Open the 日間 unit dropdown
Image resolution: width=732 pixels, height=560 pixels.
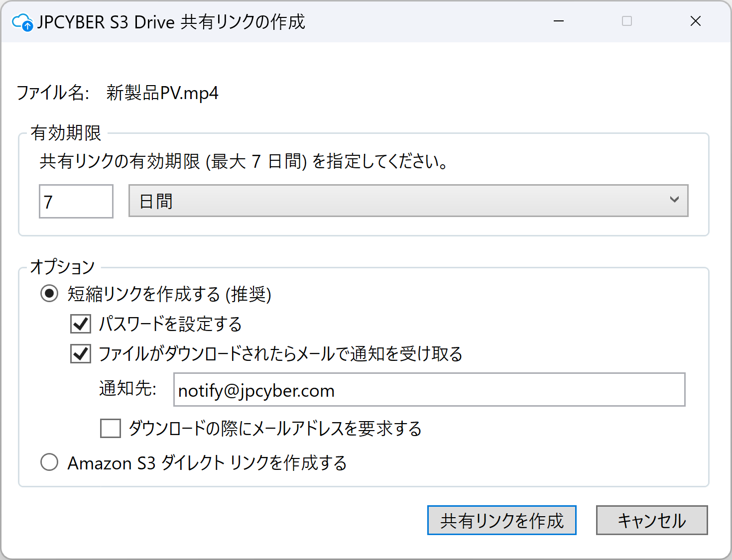pos(408,201)
